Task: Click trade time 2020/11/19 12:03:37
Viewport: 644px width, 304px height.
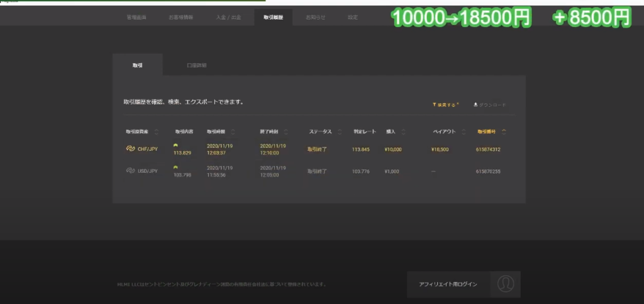Action: (219, 149)
